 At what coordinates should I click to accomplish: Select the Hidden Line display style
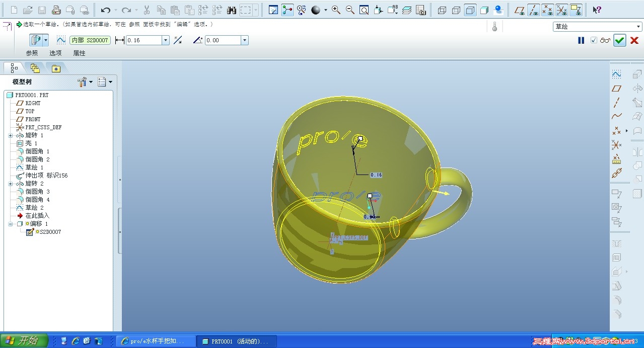456,10
